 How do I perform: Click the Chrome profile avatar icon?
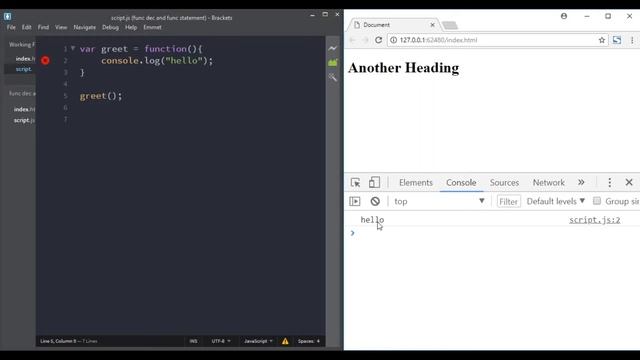pyautogui.click(x=564, y=16)
